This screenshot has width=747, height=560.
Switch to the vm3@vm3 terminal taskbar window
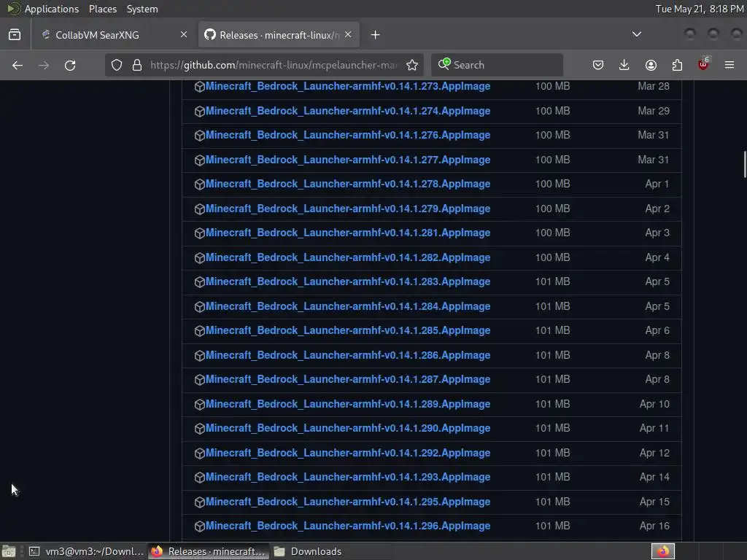click(x=86, y=551)
